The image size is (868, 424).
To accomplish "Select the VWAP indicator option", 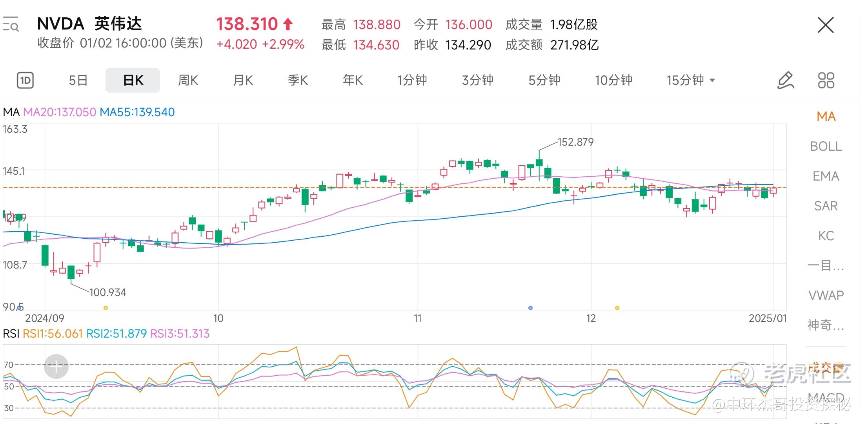I will (826, 295).
